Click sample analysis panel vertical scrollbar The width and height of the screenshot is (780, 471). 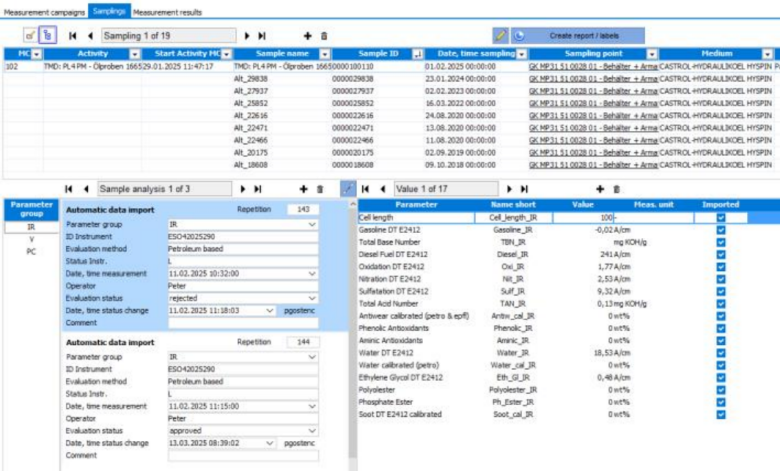point(353,333)
